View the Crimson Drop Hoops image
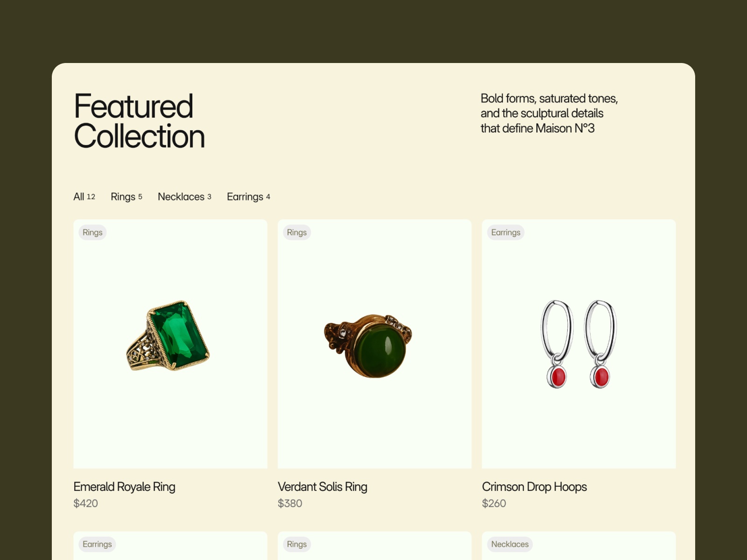 (578, 344)
